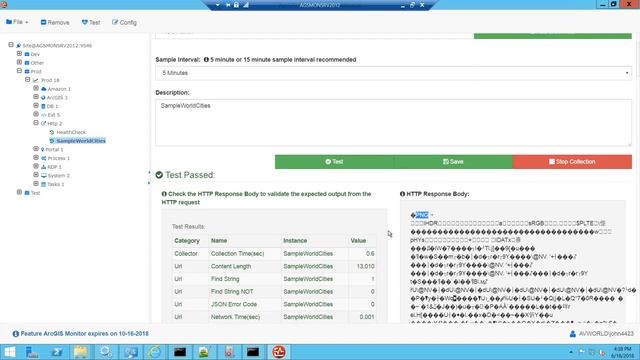Select the HealthCheck tree item
Image resolution: width=640 pixels, height=360 pixels.
71,132
